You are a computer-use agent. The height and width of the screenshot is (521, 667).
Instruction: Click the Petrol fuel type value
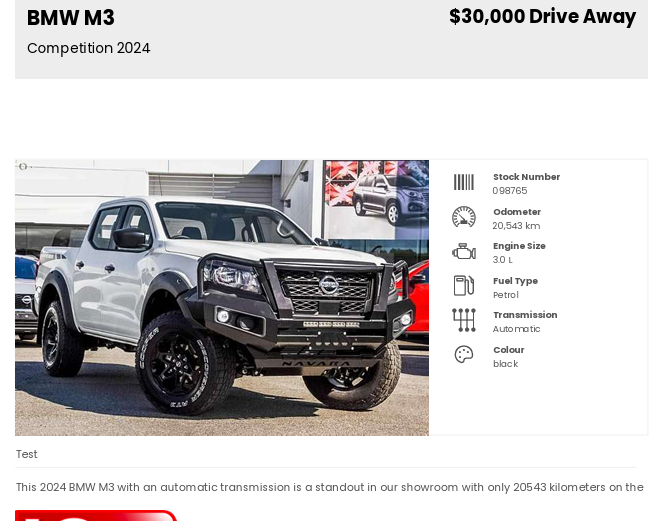pyautogui.click(x=505, y=295)
